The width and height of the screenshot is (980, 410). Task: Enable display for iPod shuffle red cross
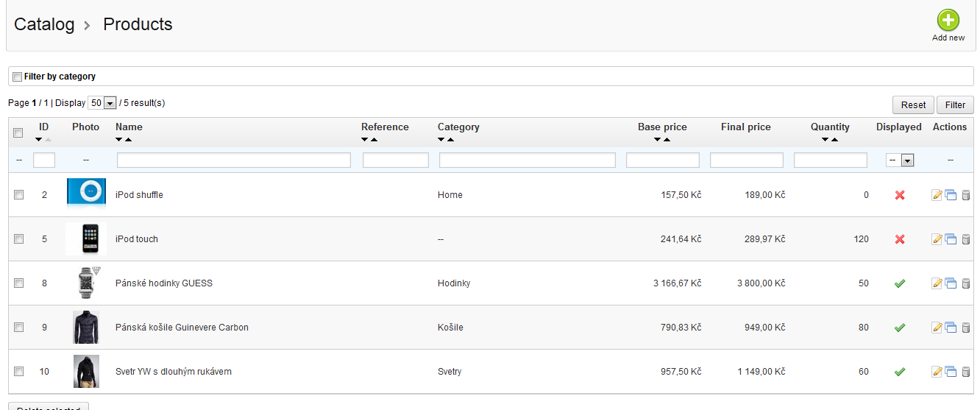(x=899, y=195)
